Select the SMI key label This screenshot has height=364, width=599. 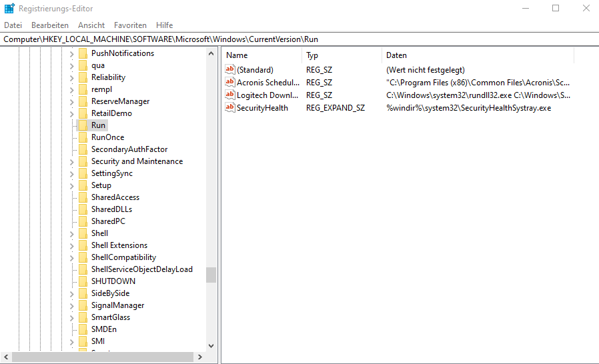point(98,341)
